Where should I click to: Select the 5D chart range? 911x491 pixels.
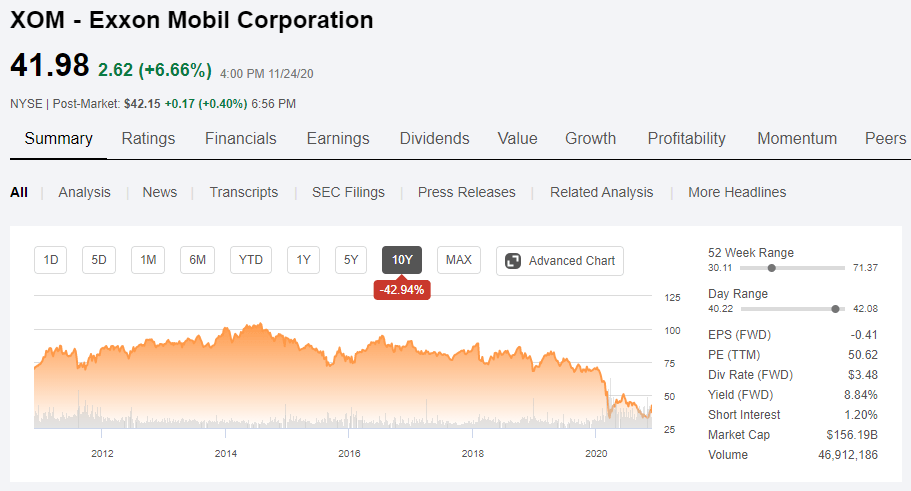[x=99, y=260]
